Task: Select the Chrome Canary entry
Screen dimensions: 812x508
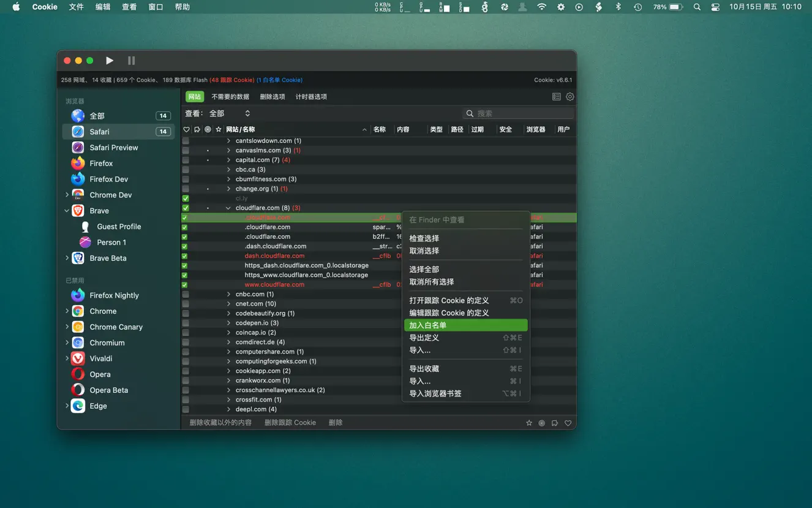Action: click(x=116, y=327)
